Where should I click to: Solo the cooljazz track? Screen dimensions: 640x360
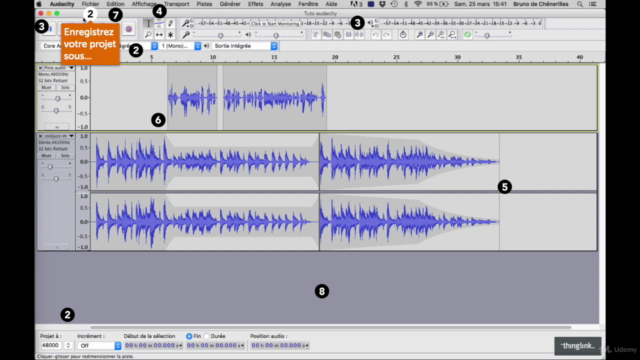65,156
